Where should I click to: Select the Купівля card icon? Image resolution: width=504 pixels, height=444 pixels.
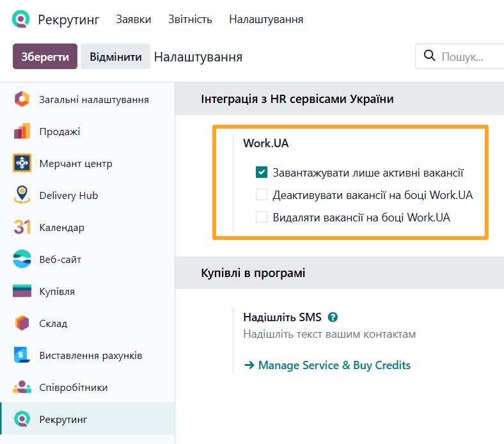[22, 291]
